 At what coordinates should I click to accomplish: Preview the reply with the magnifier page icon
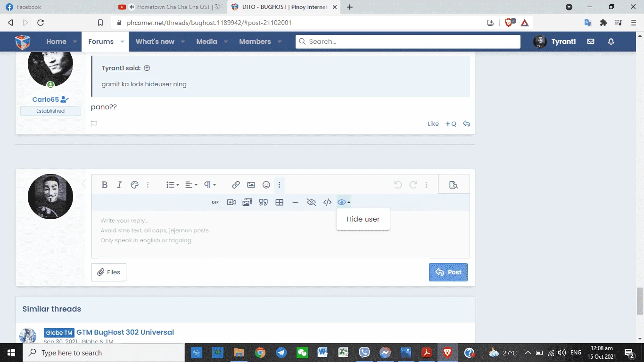(x=454, y=185)
